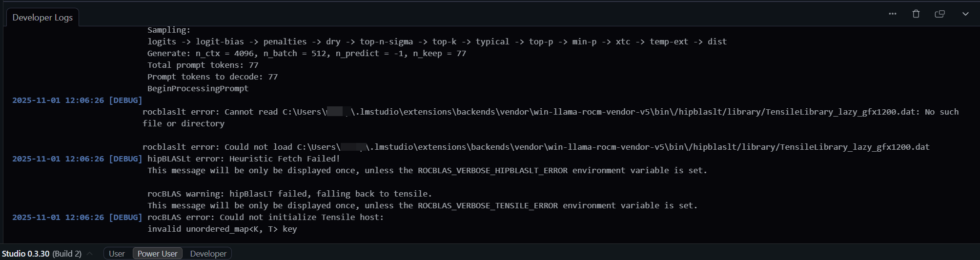Switch to User mode
This screenshot has width=980, height=260.
coord(117,254)
